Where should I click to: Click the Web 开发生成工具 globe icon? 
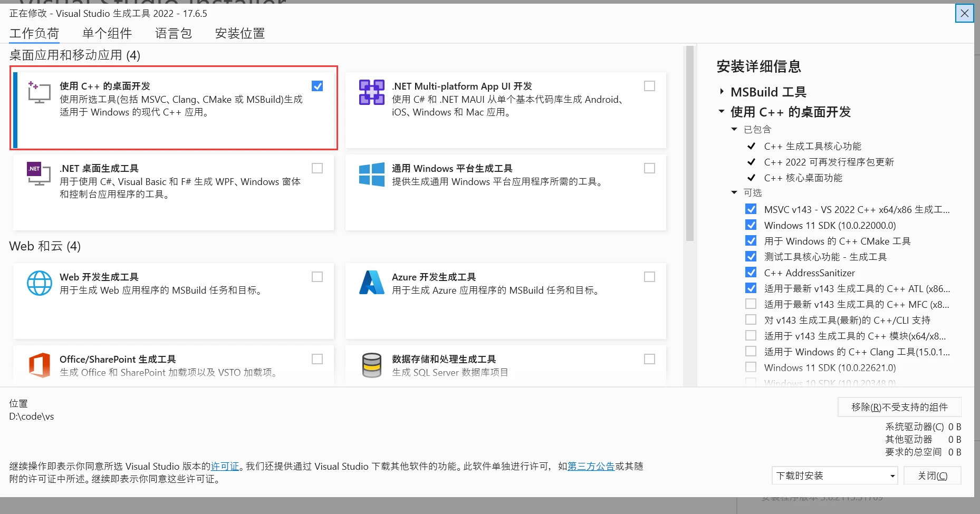40,283
